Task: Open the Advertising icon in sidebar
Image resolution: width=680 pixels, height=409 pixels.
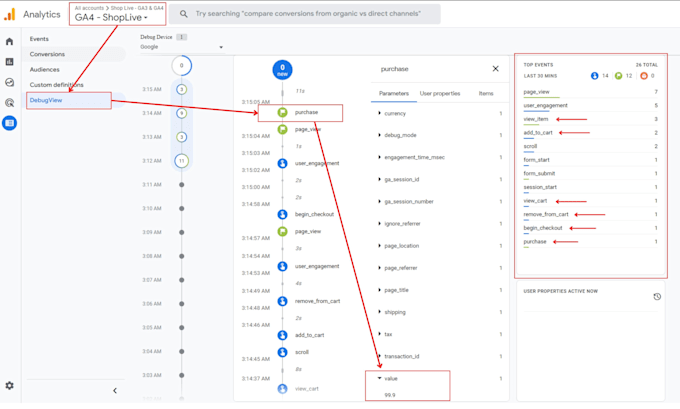Action: pos(9,102)
